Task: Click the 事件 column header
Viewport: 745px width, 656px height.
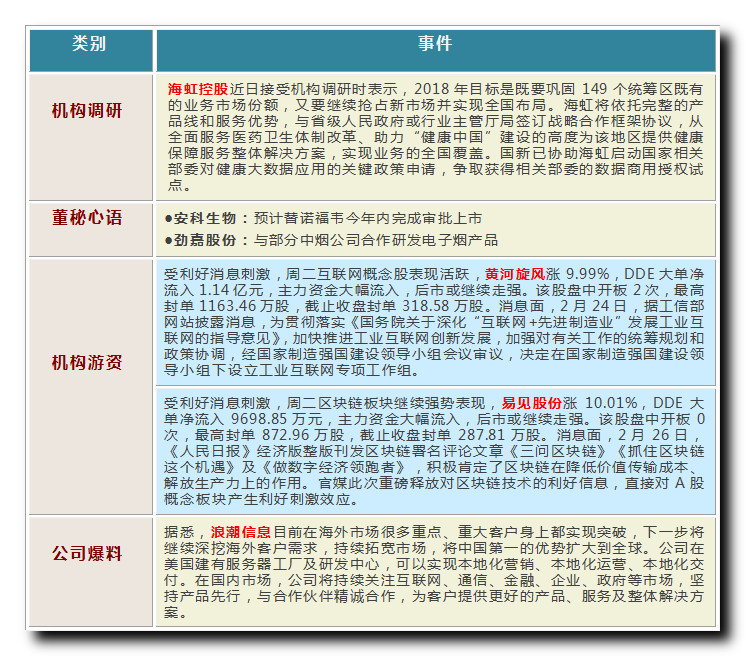Action: 435,50
